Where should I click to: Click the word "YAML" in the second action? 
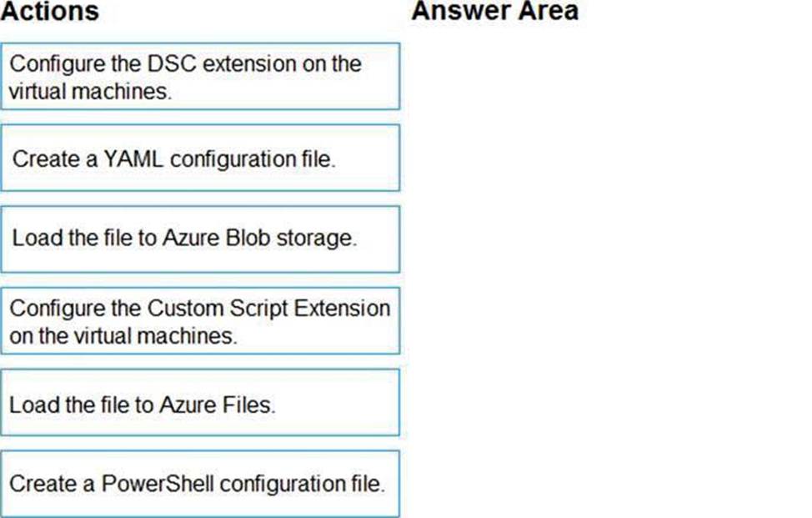(132, 158)
